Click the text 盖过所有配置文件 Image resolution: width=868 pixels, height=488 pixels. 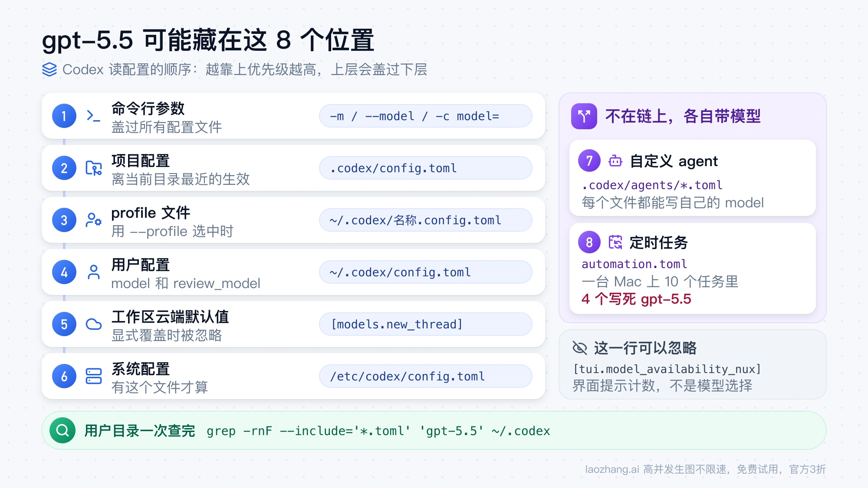tap(167, 127)
